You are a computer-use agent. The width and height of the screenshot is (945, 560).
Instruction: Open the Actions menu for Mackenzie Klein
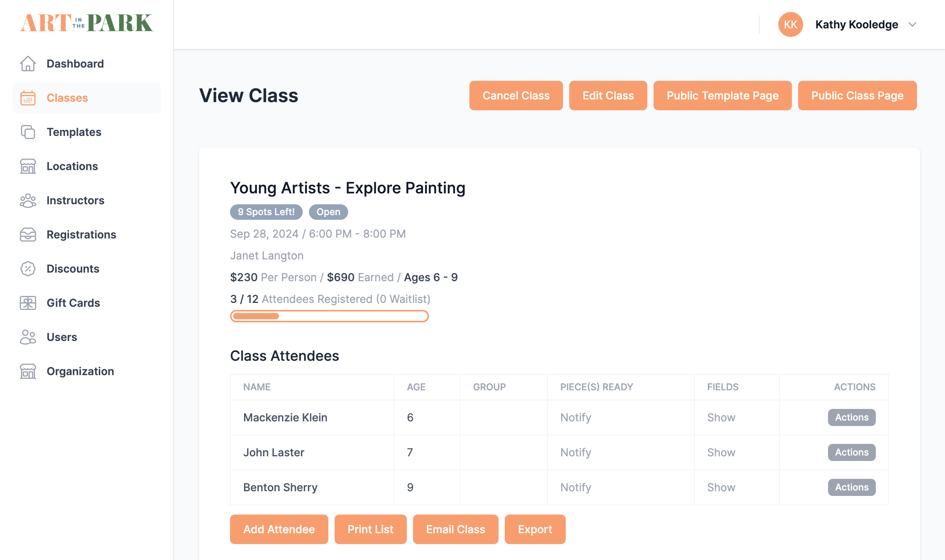[851, 417]
